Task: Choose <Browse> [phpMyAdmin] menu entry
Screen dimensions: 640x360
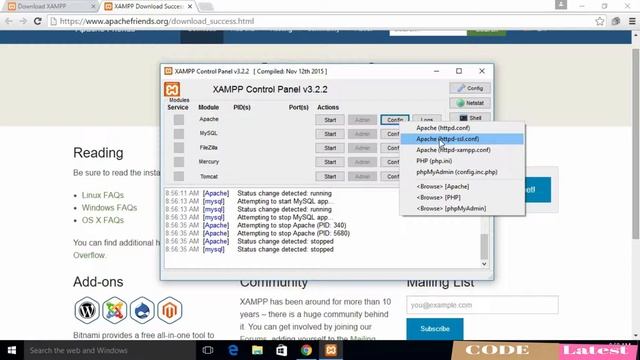Action: (x=462, y=208)
